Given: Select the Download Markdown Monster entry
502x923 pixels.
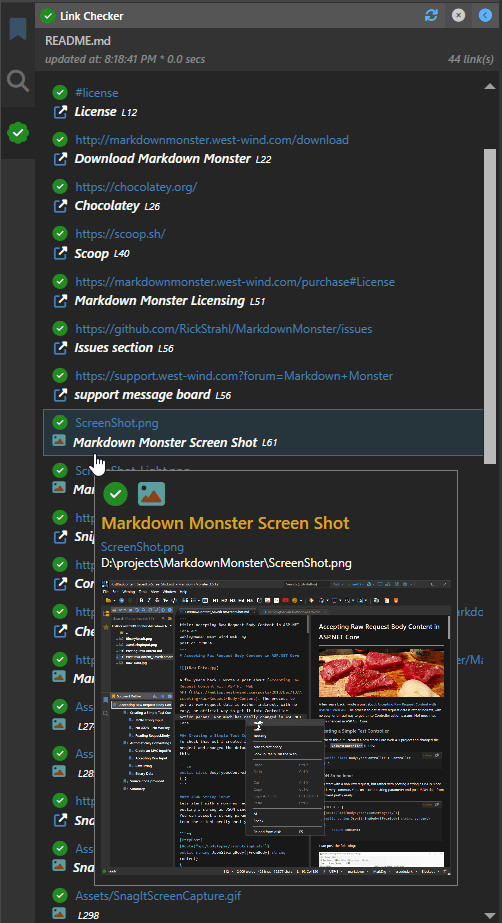Looking at the screenshot, I should [173, 159].
